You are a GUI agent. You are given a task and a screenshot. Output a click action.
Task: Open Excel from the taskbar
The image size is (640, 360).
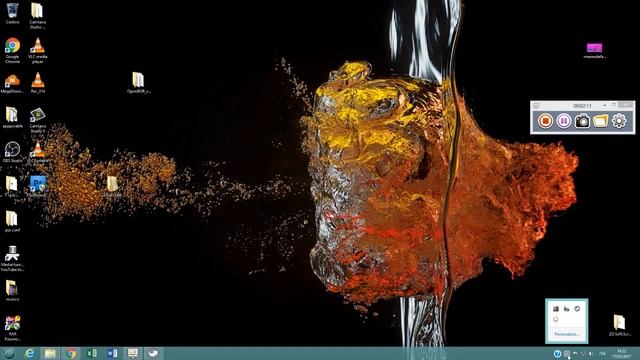91,353
